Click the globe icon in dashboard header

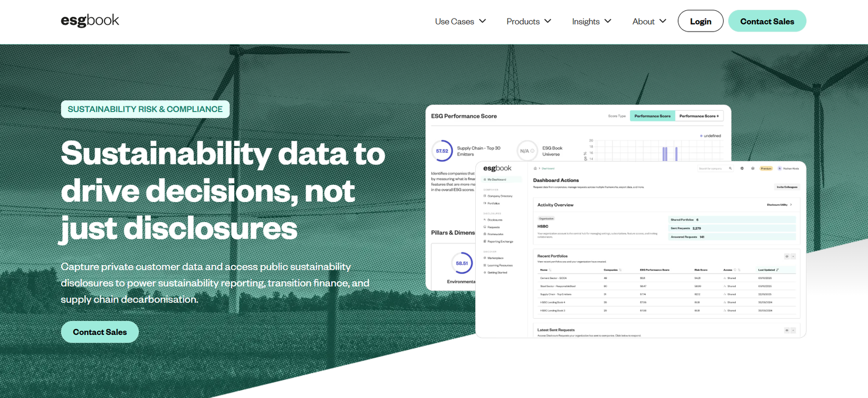pyautogui.click(x=742, y=168)
